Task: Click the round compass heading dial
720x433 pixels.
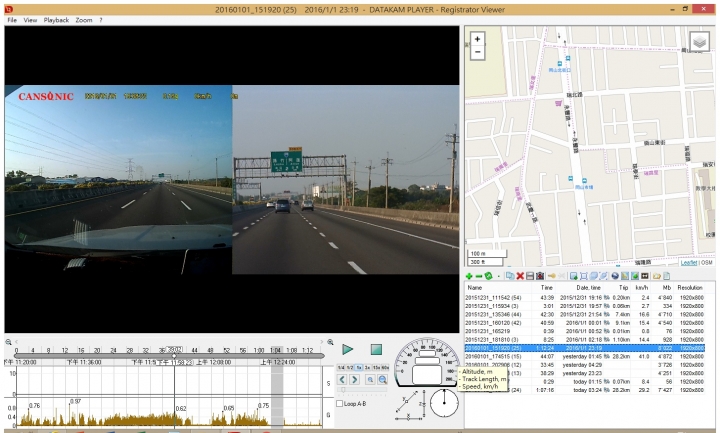Action: [x=444, y=403]
